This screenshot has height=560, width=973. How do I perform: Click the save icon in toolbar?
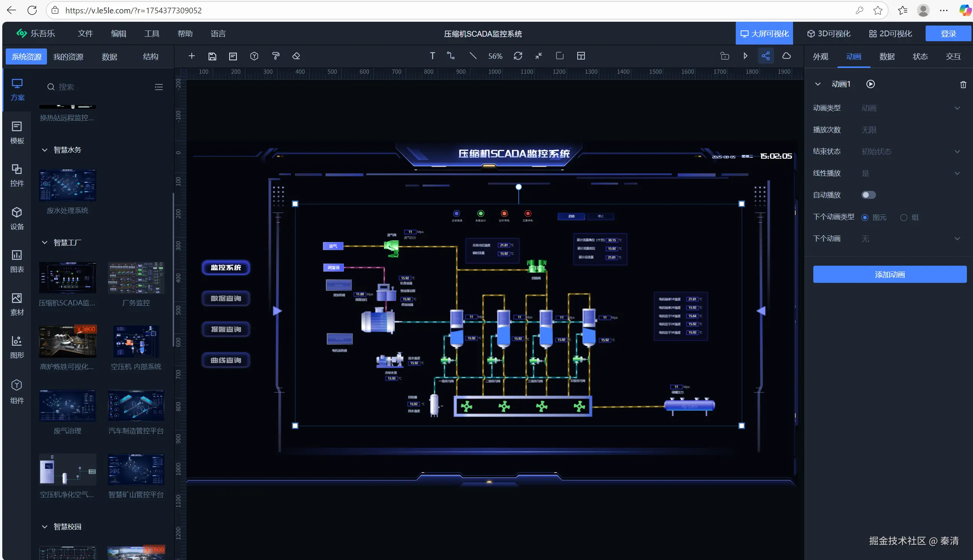(212, 56)
